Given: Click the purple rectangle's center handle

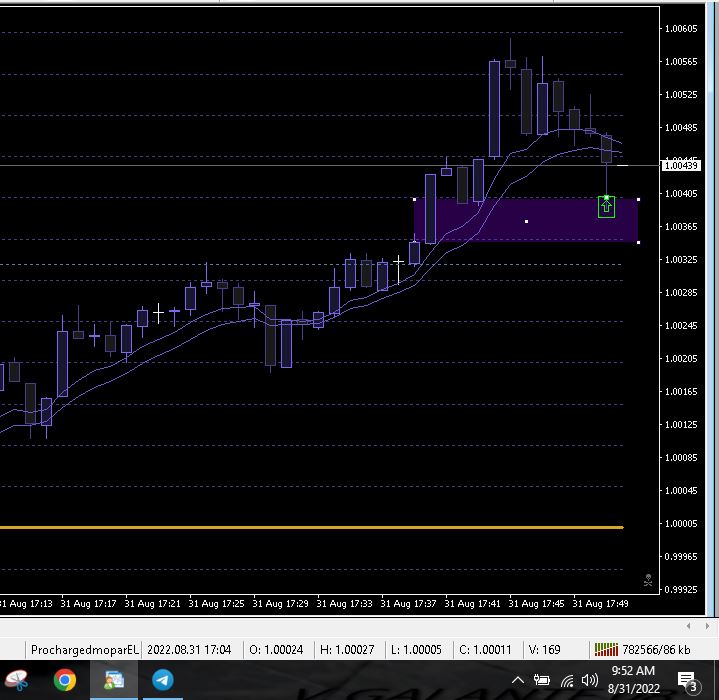Looking at the screenshot, I should click(x=526, y=221).
